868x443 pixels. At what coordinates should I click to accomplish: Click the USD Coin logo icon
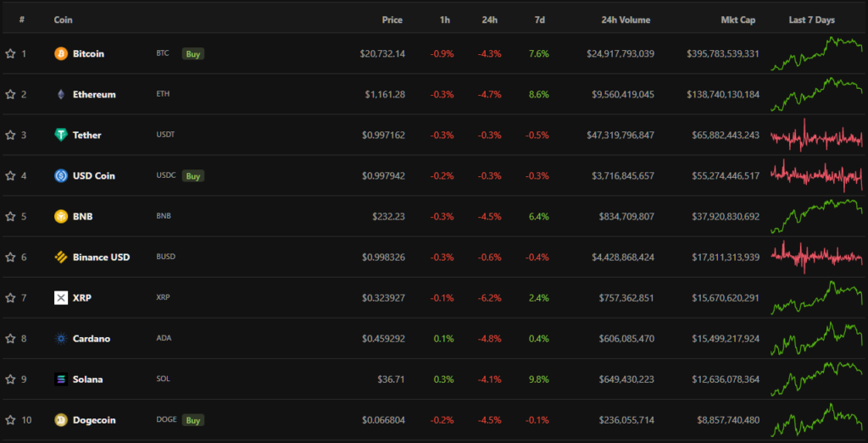tap(61, 176)
